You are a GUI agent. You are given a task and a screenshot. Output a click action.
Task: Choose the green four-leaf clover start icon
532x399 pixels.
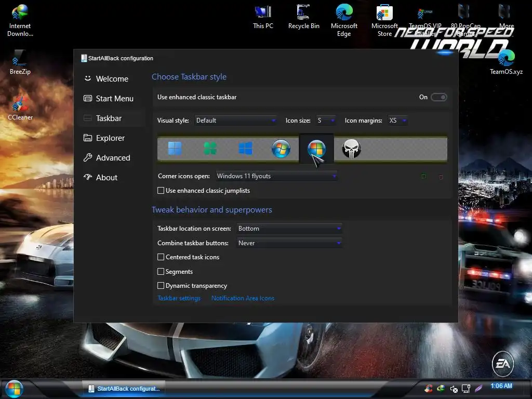[x=210, y=149]
